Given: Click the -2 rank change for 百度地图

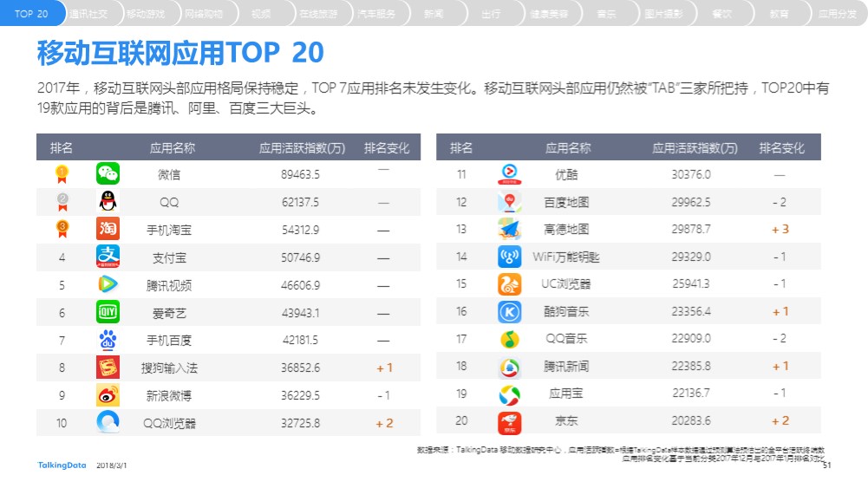Looking at the screenshot, I should point(780,203).
